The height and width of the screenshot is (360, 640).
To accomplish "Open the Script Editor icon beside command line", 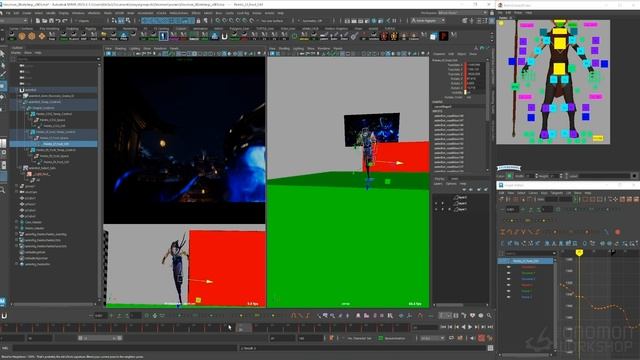I will click(490, 348).
